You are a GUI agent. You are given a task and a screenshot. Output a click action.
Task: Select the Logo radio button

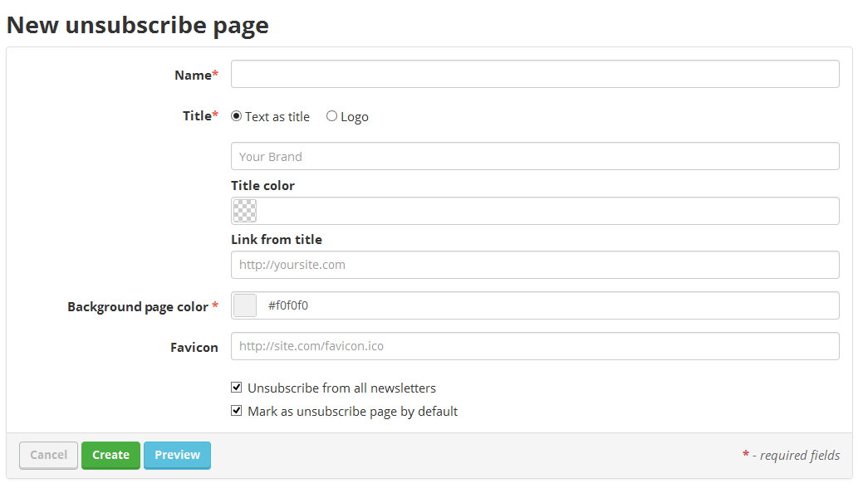[331, 116]
